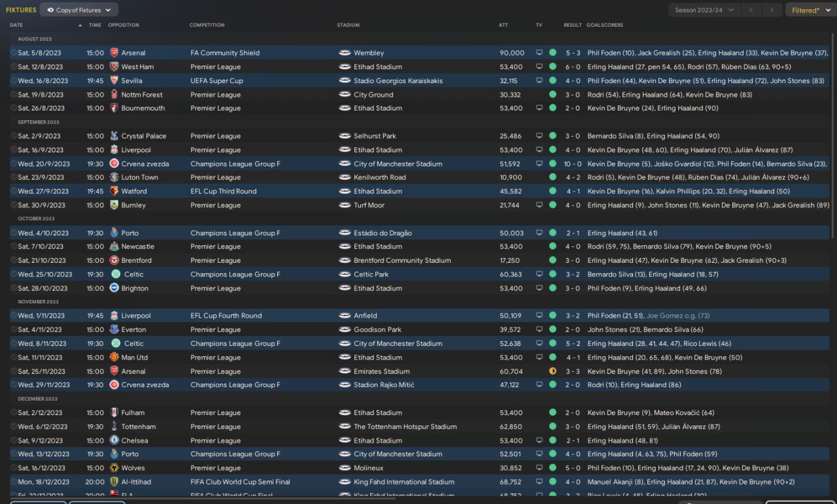Click the Chelsea club badge

(114, 441)
